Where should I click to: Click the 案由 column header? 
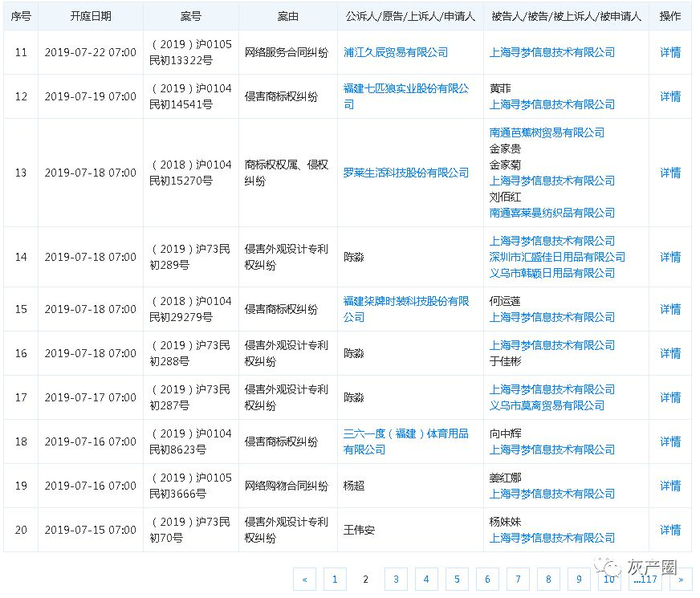tap(288, 17)
